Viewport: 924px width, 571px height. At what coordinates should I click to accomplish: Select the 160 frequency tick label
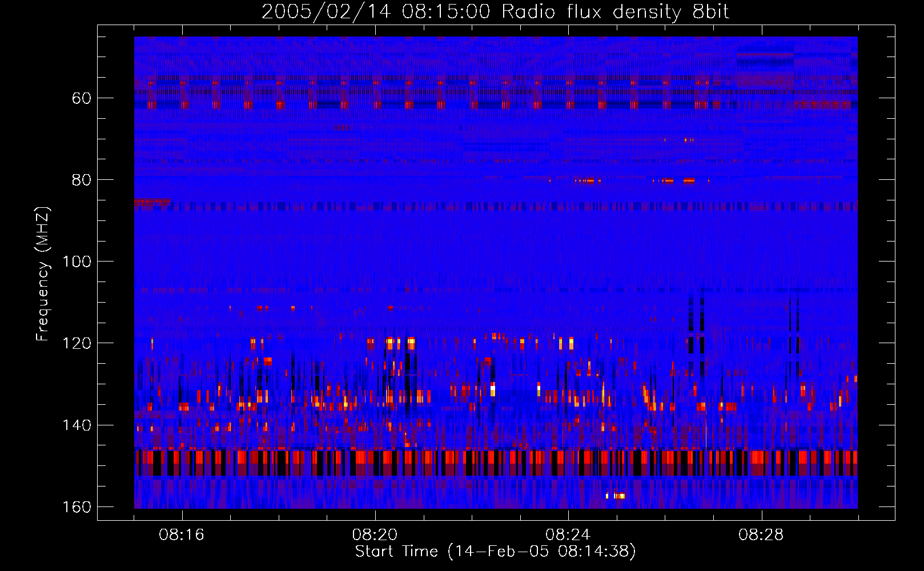coord(77,507)
